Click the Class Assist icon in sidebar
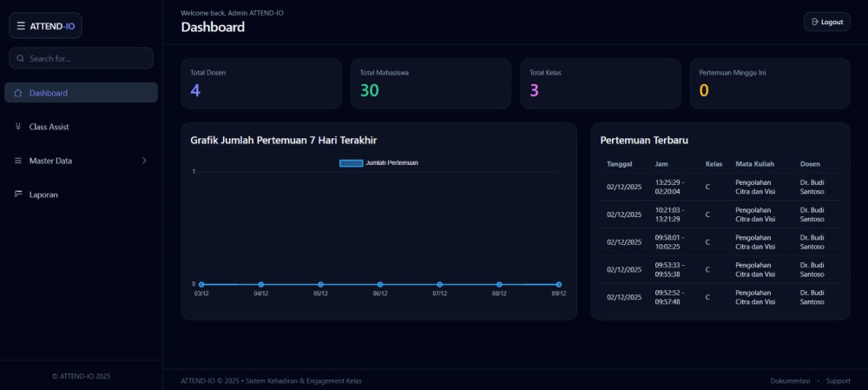This screenshot has height=390, width=868. pos(18,127)
